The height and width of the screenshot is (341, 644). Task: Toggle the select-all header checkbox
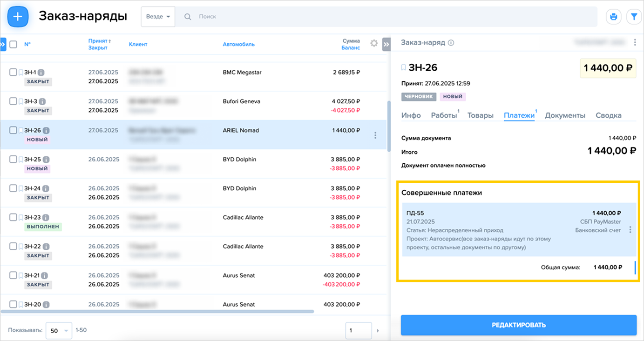[14, 44]
